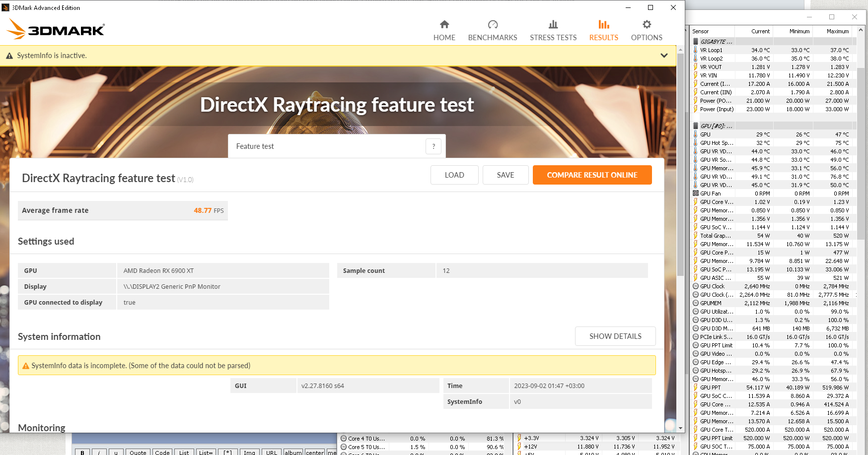Click the Power (Input) bolt icon
Image resolution: width=868 pixels, height=455 pixels.
pyautogui.click(x=696, y=109)
